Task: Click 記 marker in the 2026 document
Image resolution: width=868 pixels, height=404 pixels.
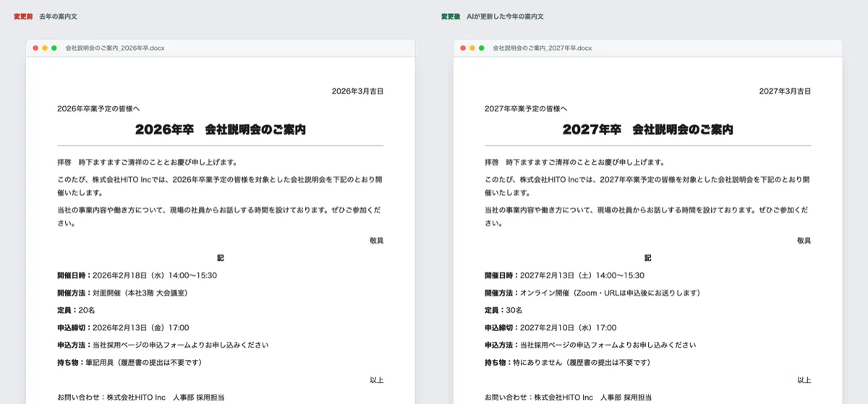Action: pyautogui.click(x=221, y=257)
